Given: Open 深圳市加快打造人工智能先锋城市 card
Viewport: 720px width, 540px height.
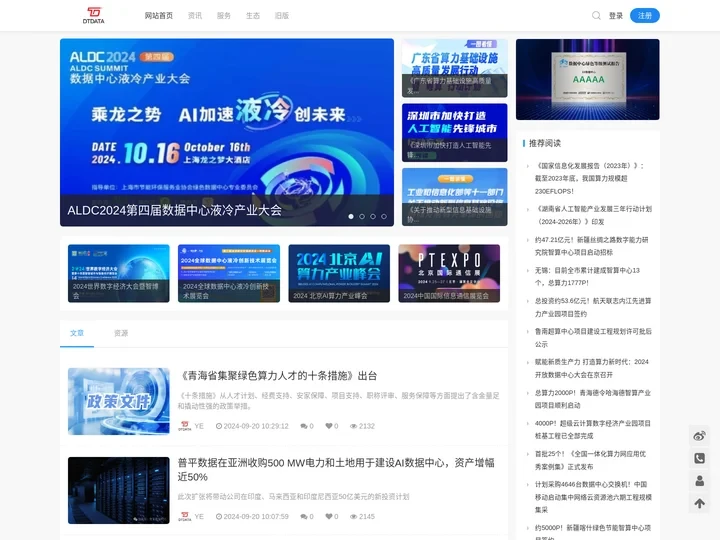Looking at the screenshot, I should point(455,132).
